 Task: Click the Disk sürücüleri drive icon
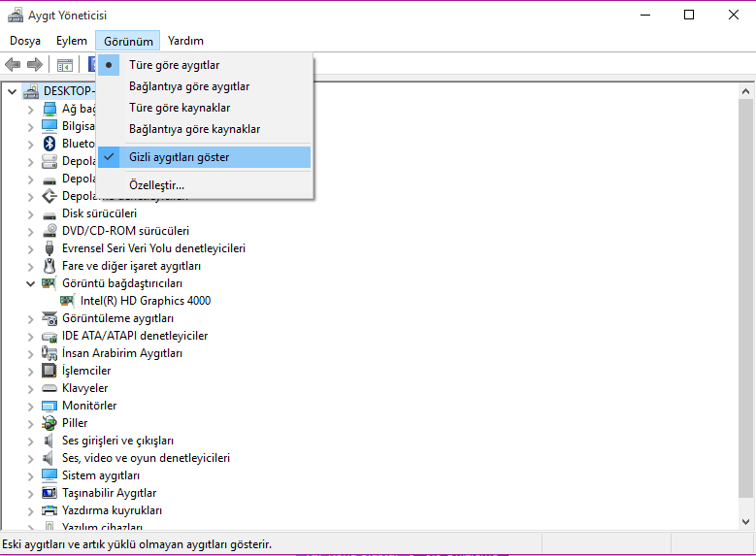(49, 214)
